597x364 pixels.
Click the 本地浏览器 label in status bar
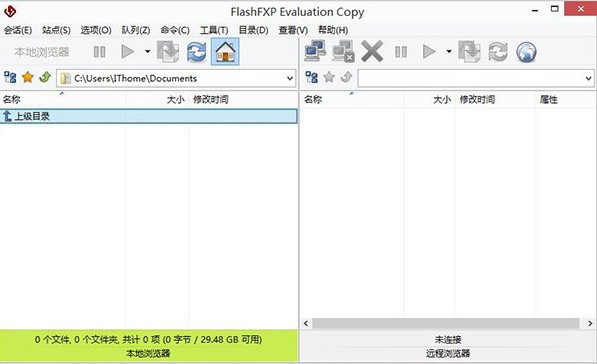point(148,353)
